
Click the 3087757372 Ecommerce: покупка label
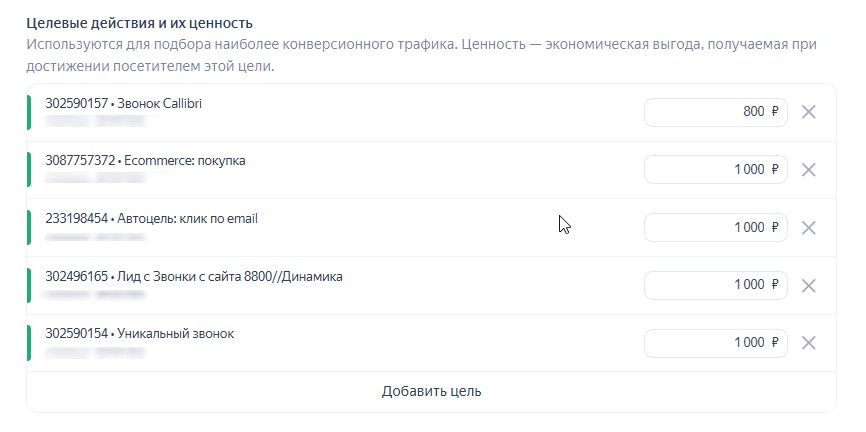[x=145, y=160]
